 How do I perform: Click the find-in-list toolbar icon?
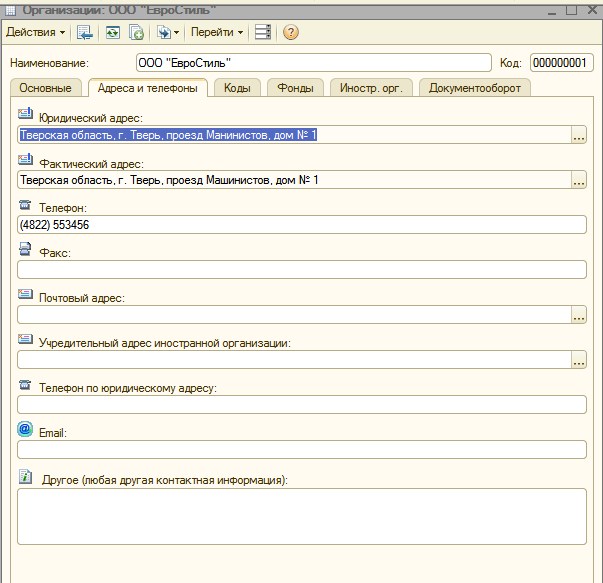[x=84, y=32]
